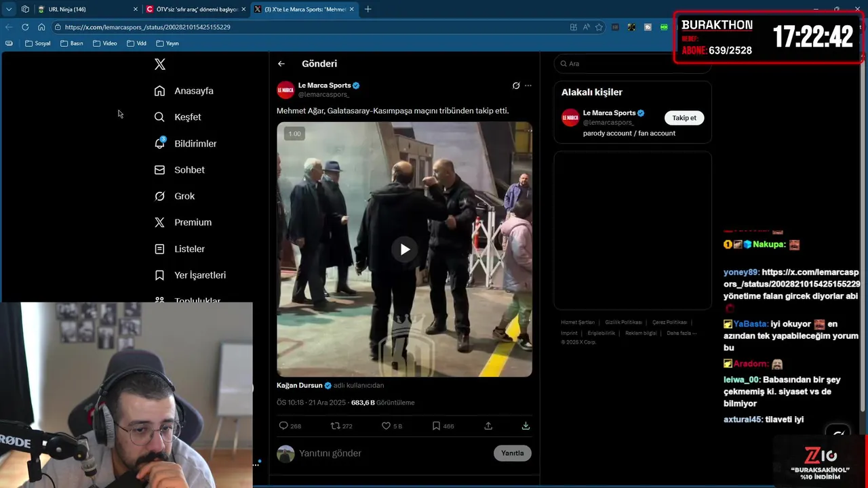
Task: Click the Bildirimler bell icon
Action: 160,144
